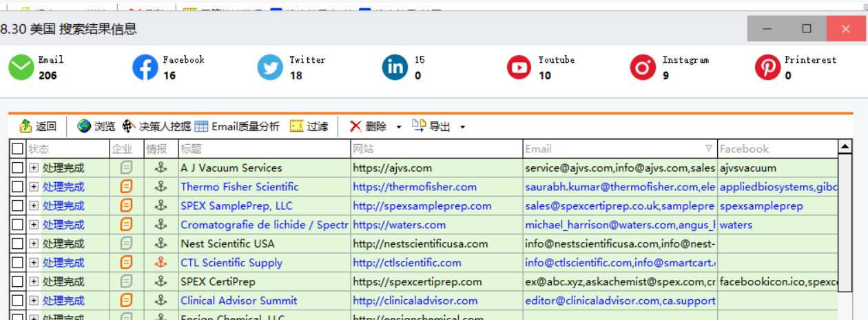The image size is (868, 320).
Task: Check the box for A J Vacuum Services row
Action: [x=17, y=168]
